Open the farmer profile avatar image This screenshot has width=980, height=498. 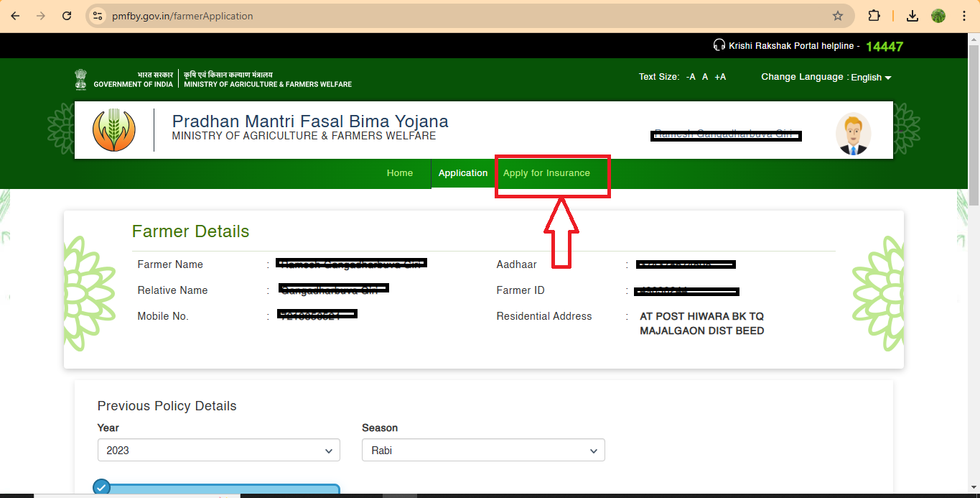pyautogui.click(x=853, y=132)
